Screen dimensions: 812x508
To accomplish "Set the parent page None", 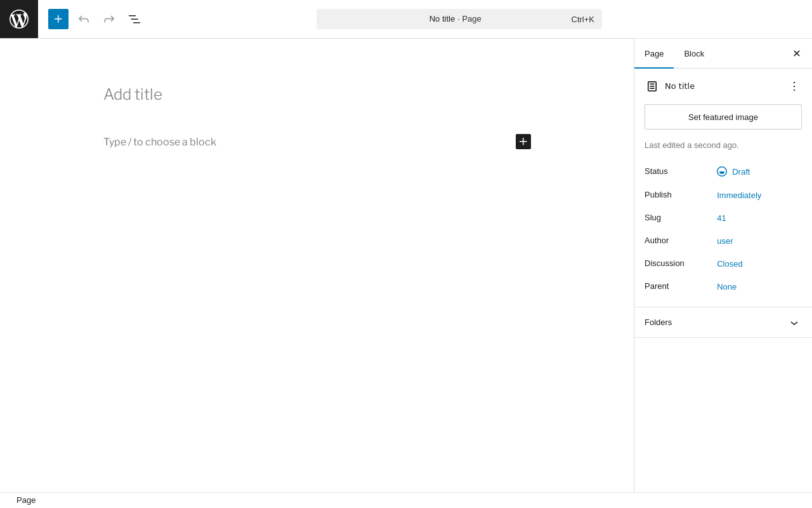I will tap(727, 286).
